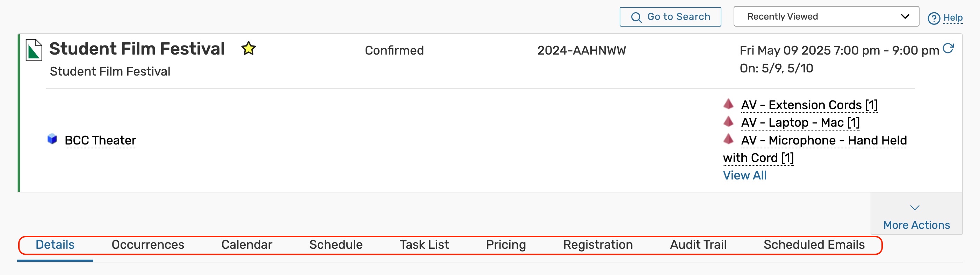Toggle the favorite star for Student Film Festival

[248, 48]
